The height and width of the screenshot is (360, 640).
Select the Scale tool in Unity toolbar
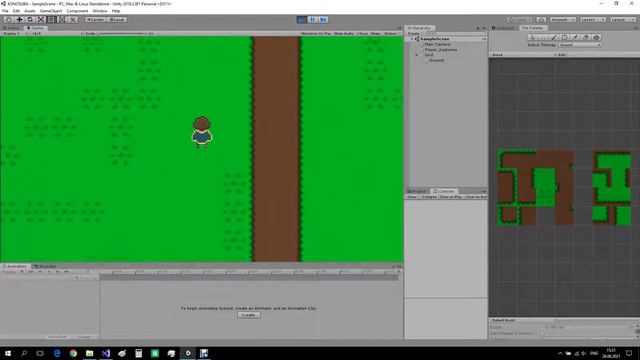(40, 20)
